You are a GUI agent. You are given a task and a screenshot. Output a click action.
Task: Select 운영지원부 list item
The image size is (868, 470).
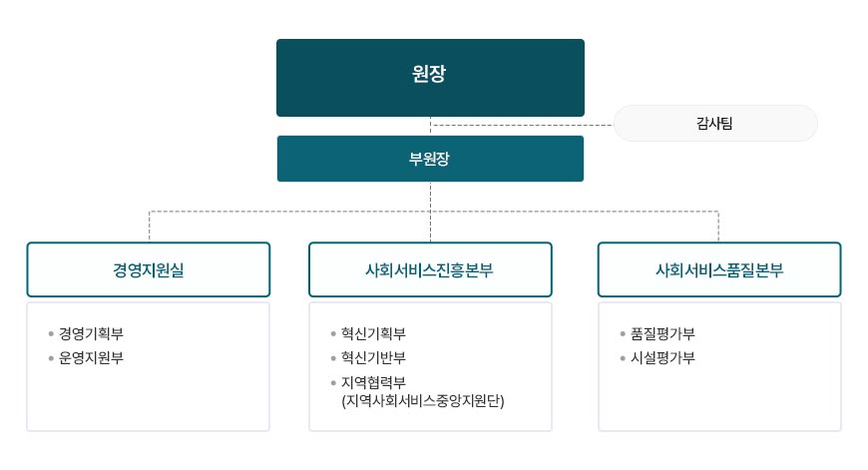click(x=92, y=358)
